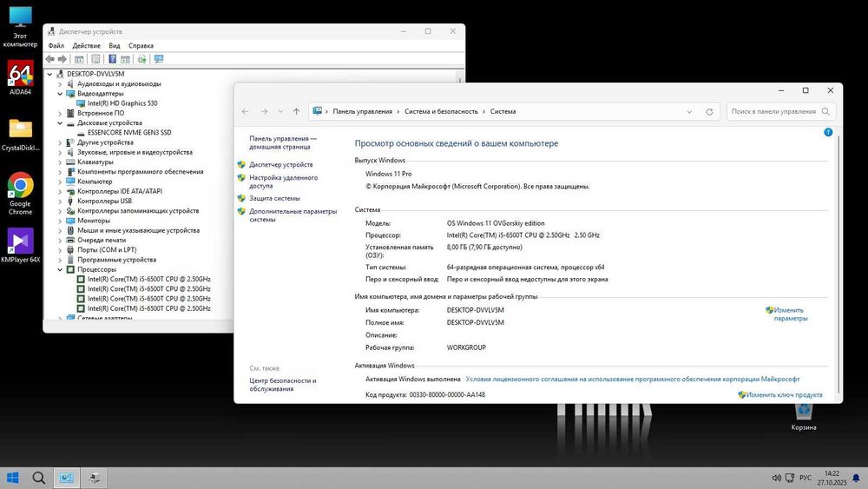This screenshot has height=489, width=868.
Task: Click the clock and date in taskbar
Action: click(x=832, y=478)
